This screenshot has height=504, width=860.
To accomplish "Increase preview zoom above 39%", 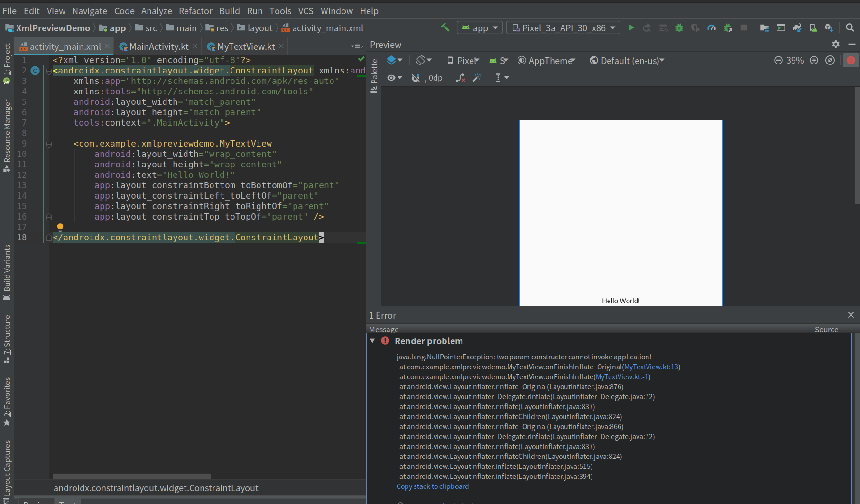I will (814, 60).
